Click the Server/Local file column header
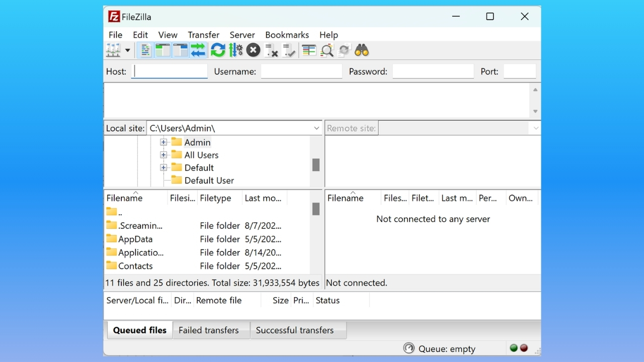The height and width of the screenshot is (362, 644). pyautogui.click(x=138, y=300)
